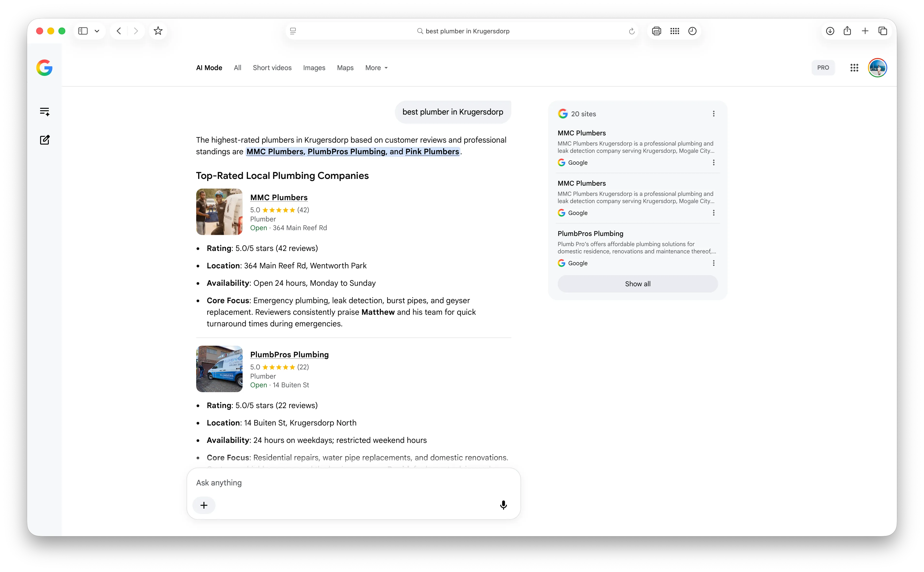Click the address bar search field
This screenshot has height=572, width=924.
[462, 31]
